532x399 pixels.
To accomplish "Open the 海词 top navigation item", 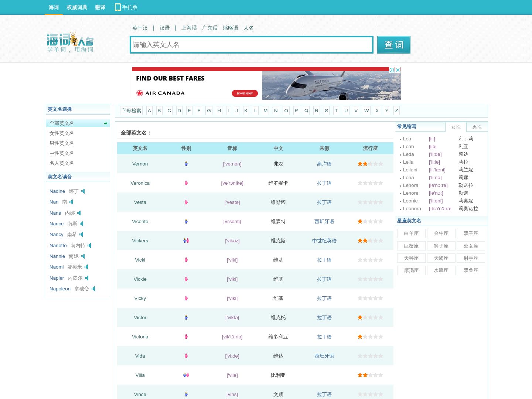I will pyautogui.click(x=54, y=7).
